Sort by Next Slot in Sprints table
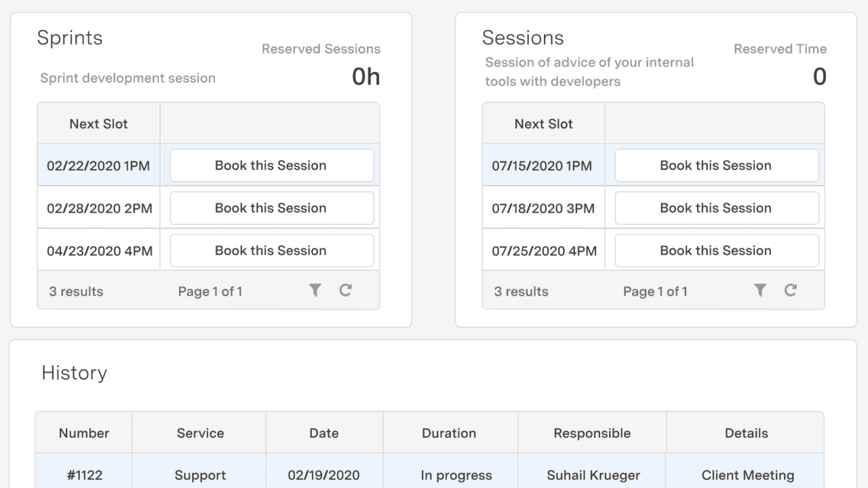This screenshot has width=868, height=488. click(x=99, y=124)
